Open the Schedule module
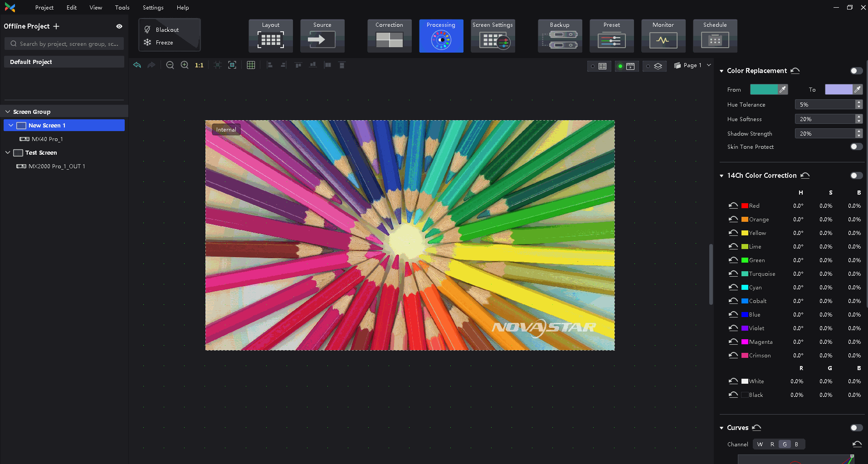 coord(715,36)
